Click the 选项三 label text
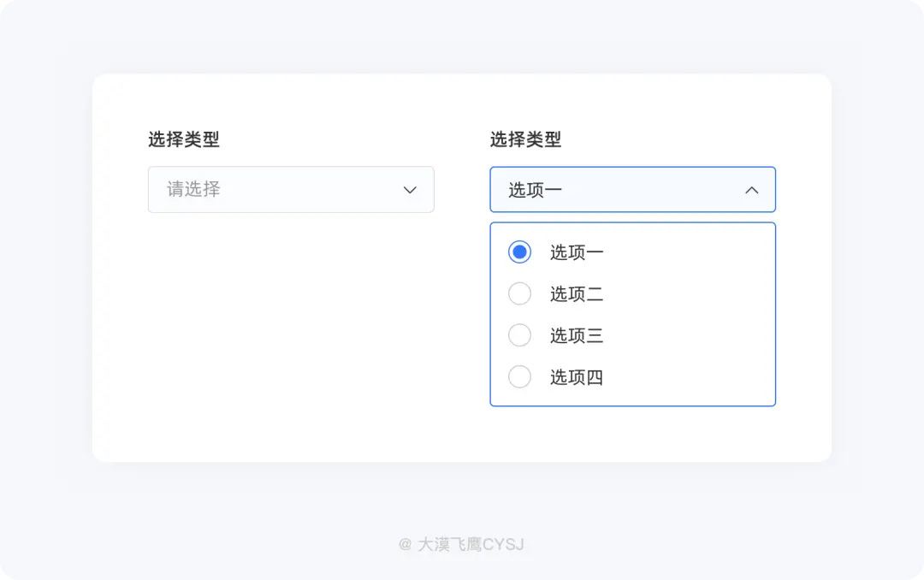924x580 pixels. [x=577, y=335]
